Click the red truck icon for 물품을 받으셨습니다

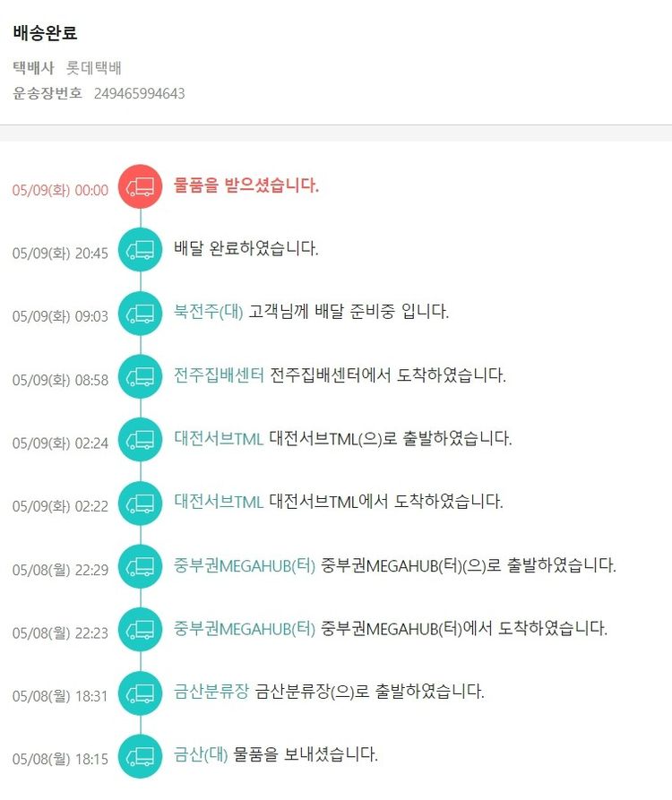coord(141,186)
